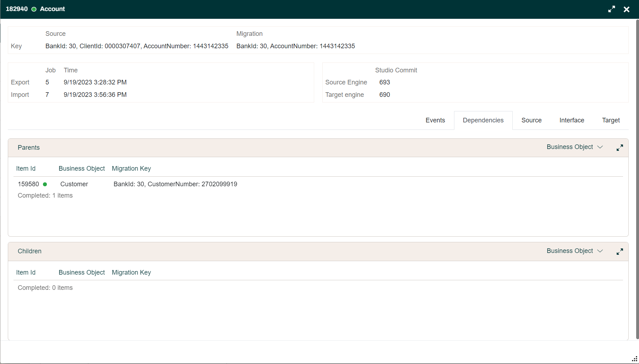Open the Interface tab

(x=572, y=120)
